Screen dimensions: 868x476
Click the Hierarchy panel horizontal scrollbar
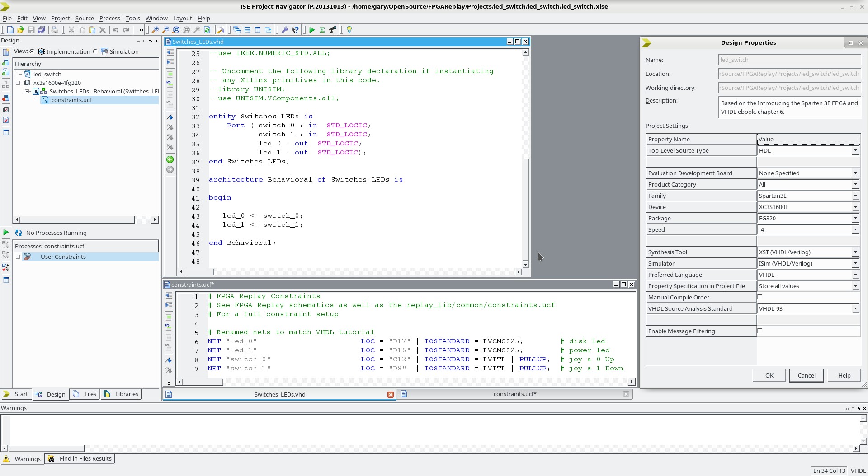[86, 219]
